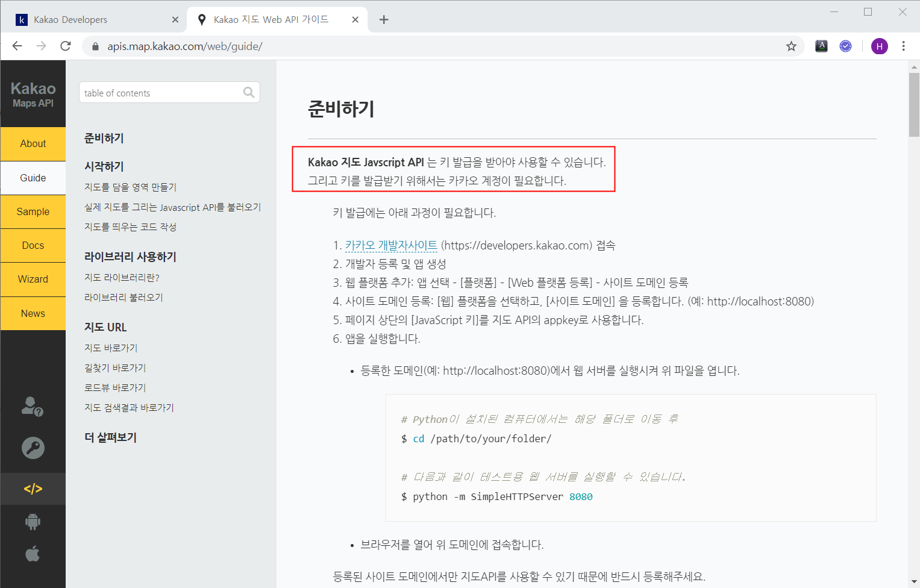
Task: Click the padlock site info icon
Action: [x=95, y=46]
